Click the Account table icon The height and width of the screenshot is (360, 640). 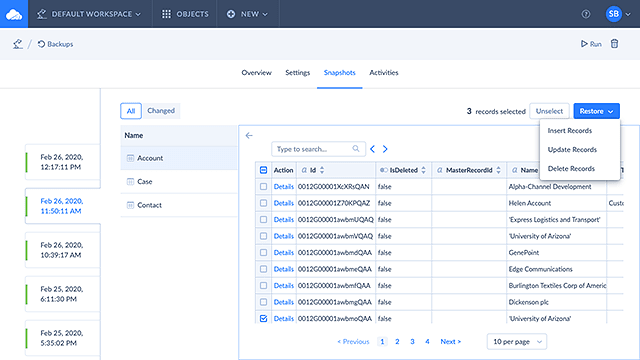pos(130,158)
